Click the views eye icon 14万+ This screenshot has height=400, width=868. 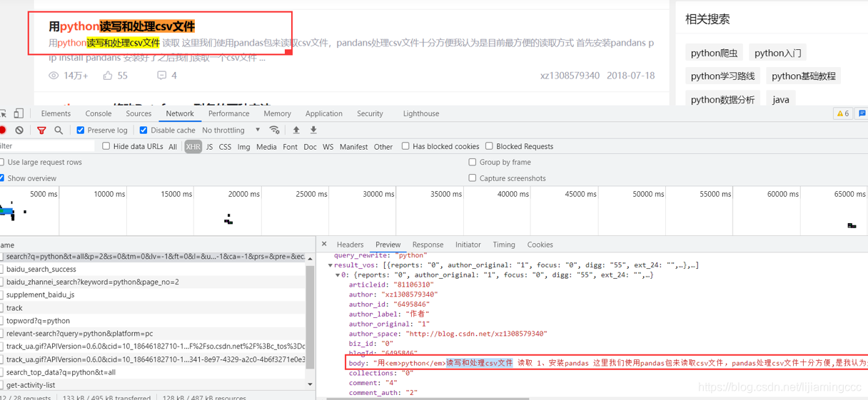pyautogui.click(x=54, y=75)
